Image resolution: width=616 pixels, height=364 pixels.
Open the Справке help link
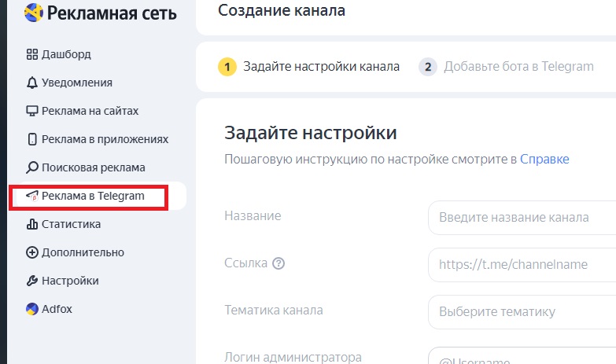click(x=544, y=159)
